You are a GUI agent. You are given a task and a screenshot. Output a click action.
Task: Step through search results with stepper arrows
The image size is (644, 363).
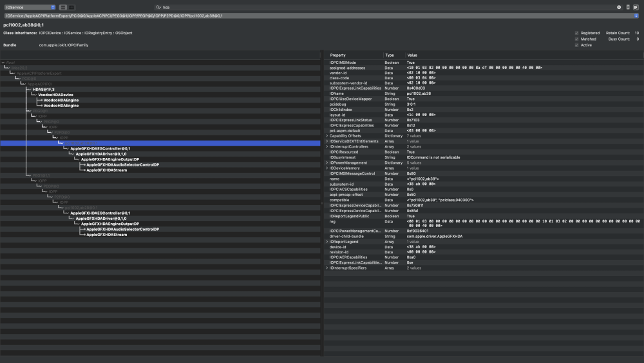point(627,7)
